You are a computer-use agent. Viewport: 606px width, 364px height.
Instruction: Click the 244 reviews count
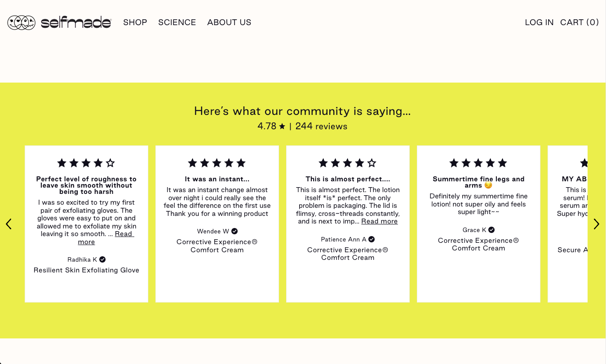(321, 127)
